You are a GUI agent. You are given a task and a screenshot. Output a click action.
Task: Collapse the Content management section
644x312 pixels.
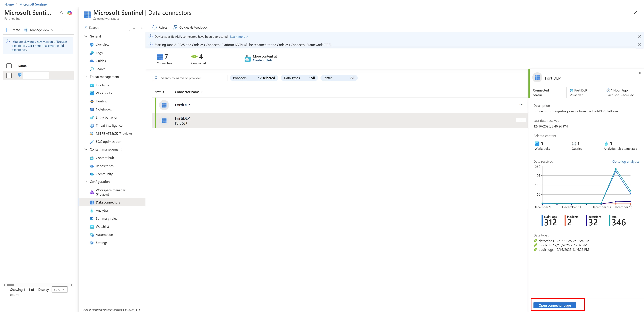point(86,150)
